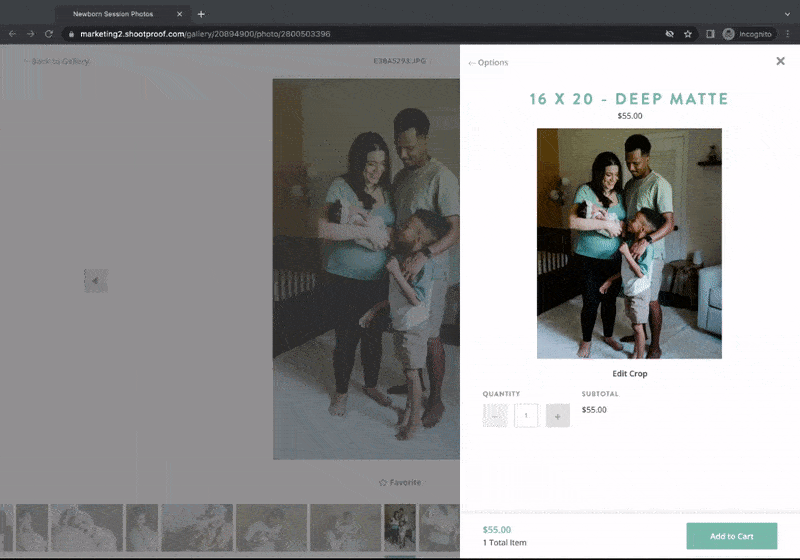Increase quantity with the plus button
This screenshot has width=800, height=560.
point(558,416)
